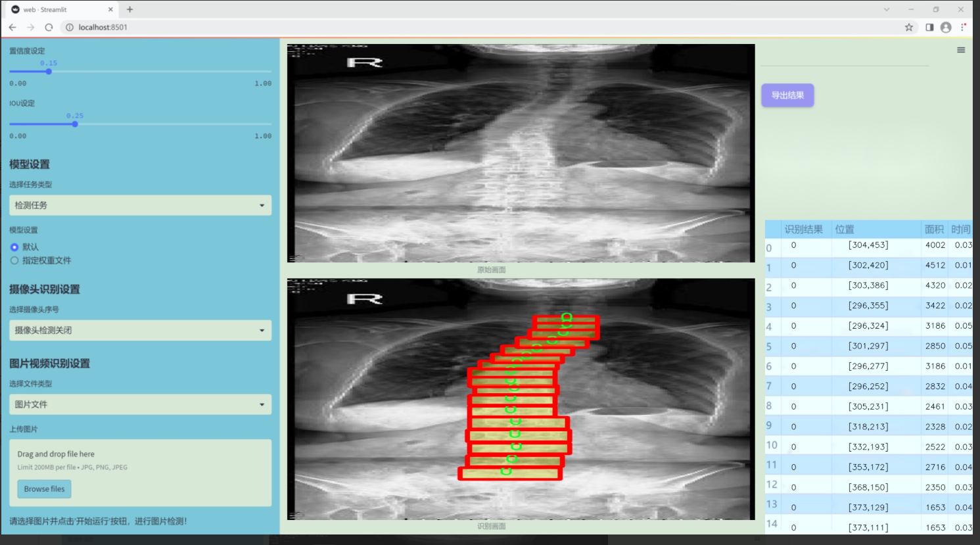980x545 pixels.
Task: Open the tab search chevron
Action: point(887,9)
